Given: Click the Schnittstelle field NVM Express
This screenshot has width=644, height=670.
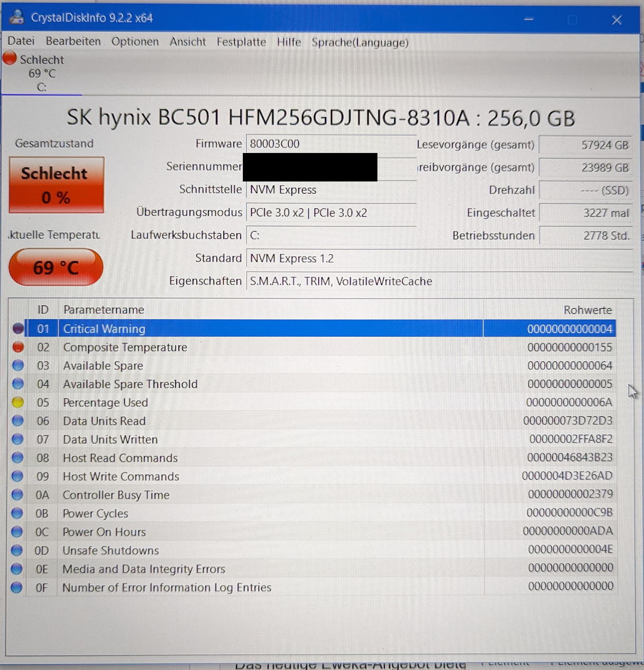Looking at the screenshot, I should (x=331, y=190).
